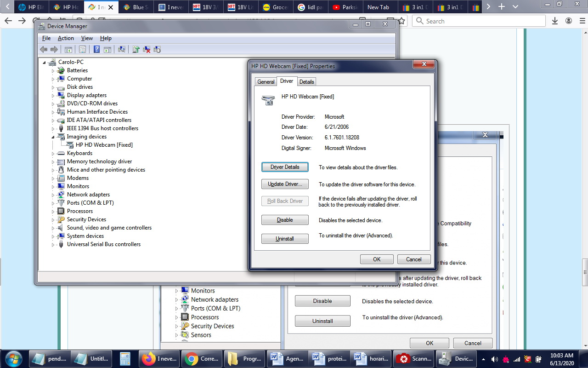Screen dimensions: 588x368
Task: Click Uninstall in HP HD Webcam Properties dialog
Action: [285, 239]
